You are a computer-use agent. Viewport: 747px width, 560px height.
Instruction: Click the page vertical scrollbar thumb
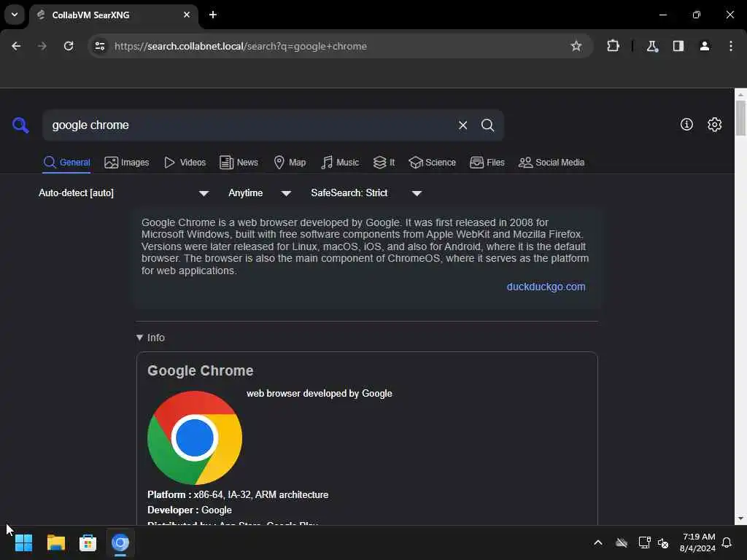740,118
